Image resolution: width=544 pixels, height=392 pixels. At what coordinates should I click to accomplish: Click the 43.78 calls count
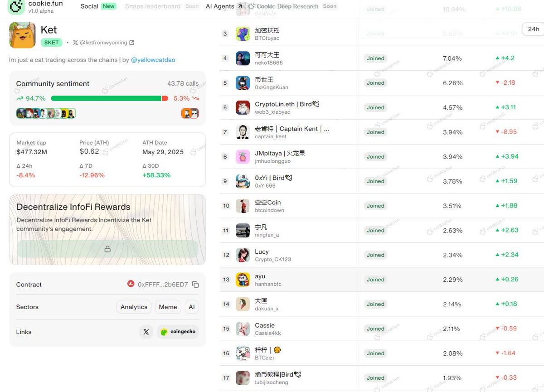coord(183,83)
